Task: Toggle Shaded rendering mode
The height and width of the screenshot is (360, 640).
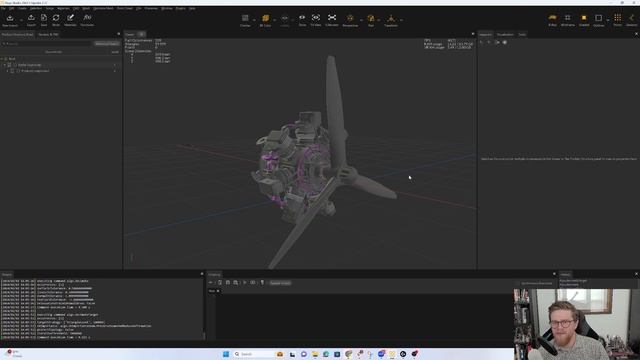Action: (584, 19)
